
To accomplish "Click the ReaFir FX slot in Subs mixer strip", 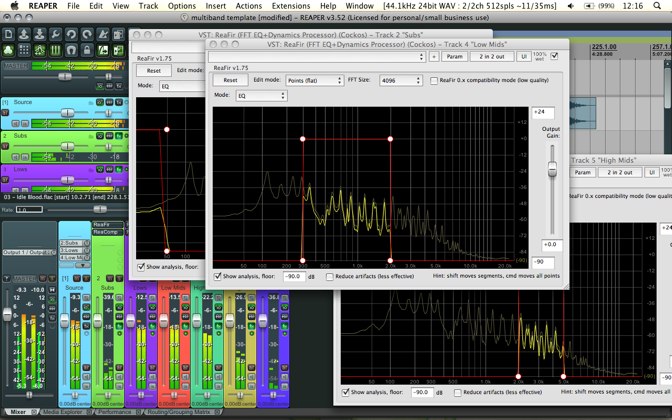I will (108, 225).
